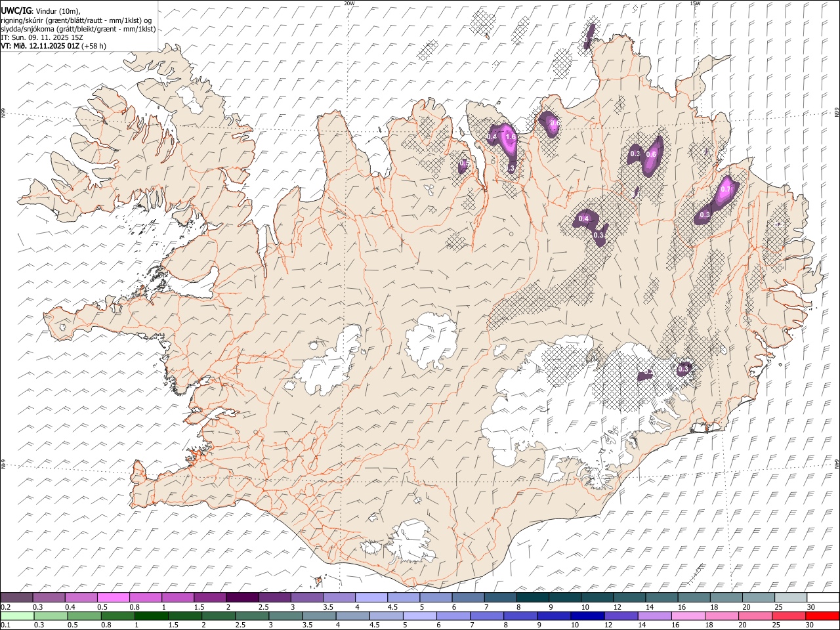This screenshot has height=630, width=840.
Task: Click the blue 7 swatch in the lower legend
Action: [x=486, y=616]
